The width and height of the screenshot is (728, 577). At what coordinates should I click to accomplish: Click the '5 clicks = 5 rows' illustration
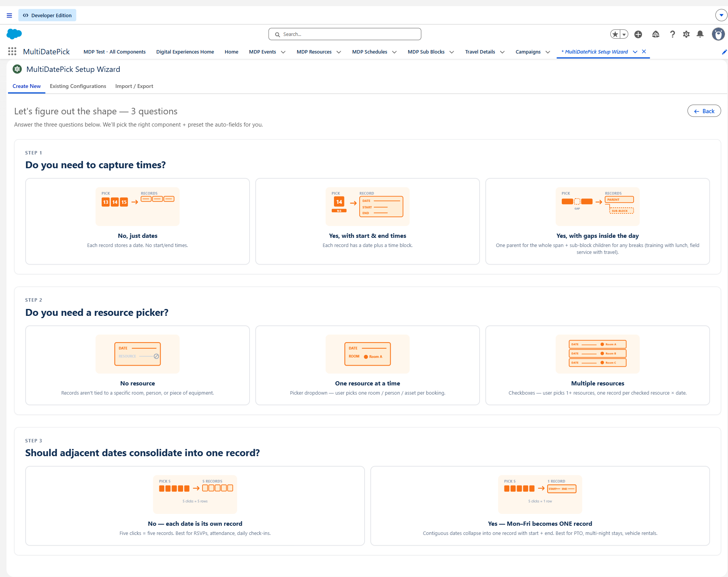click(195, 494)
